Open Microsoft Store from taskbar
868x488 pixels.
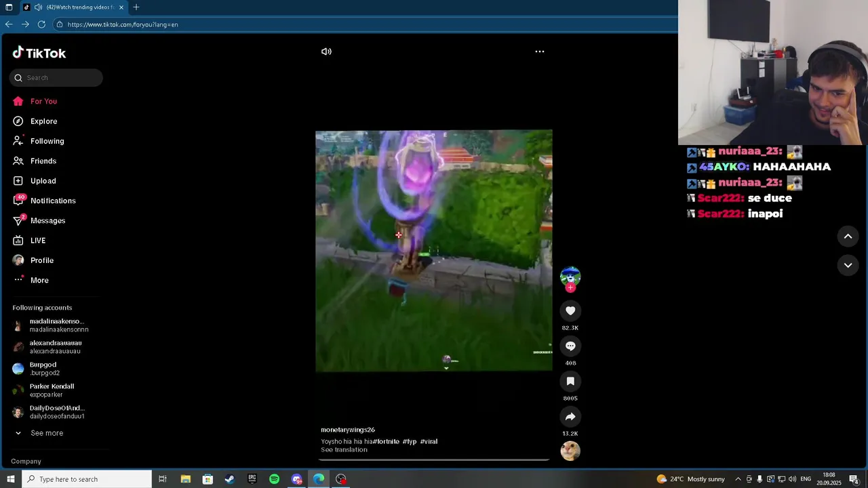click(208, 479)
